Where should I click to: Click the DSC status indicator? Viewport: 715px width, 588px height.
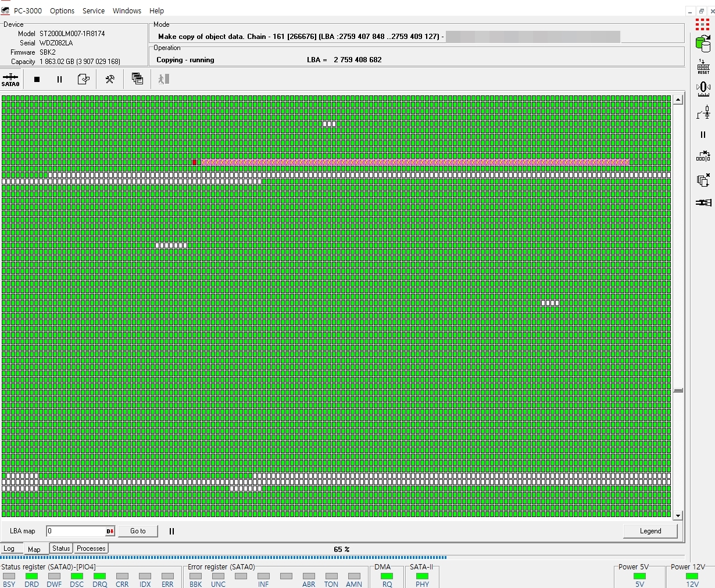77,576
